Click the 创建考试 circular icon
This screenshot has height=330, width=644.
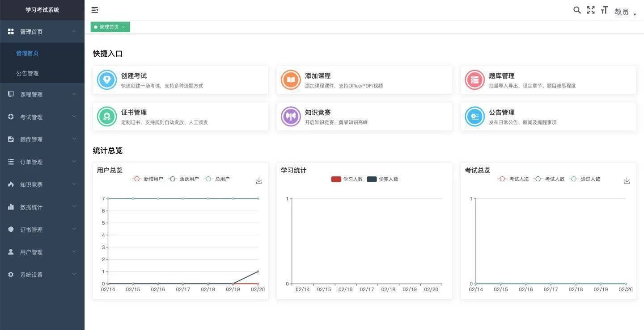click(106, 80)
